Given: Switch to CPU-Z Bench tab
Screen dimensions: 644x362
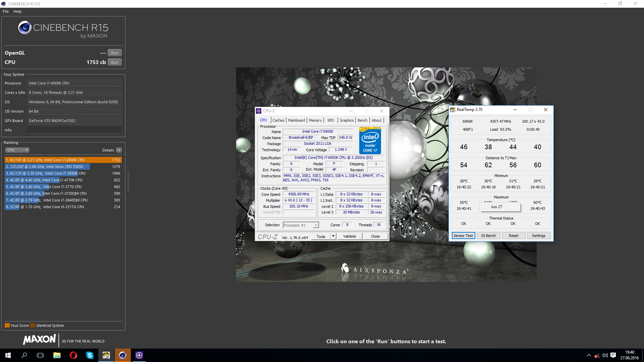Looking at the screenshot, I should [362, 120].
